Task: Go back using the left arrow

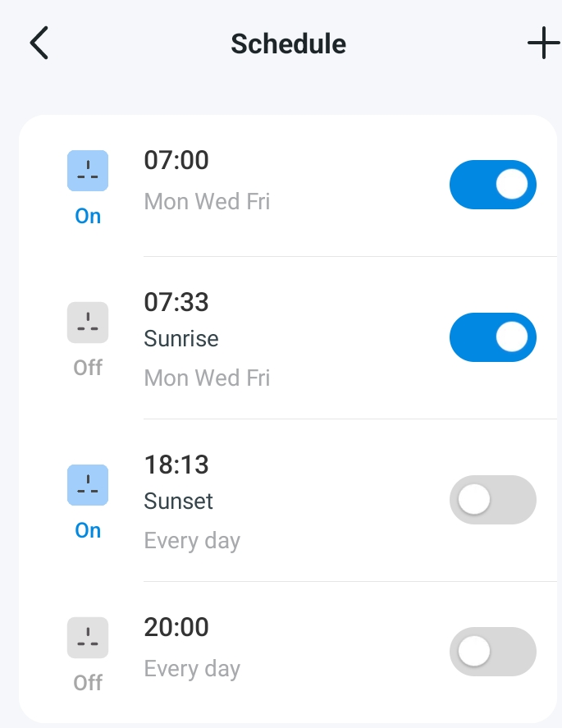Action: (39, 43)
